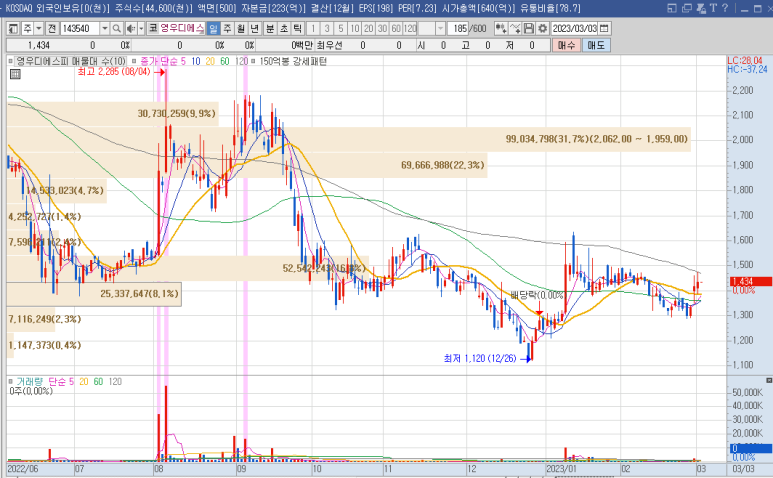Select the 주 weekly chart period
The width and height of the screenshot is (773, 478).
point(227,29)
